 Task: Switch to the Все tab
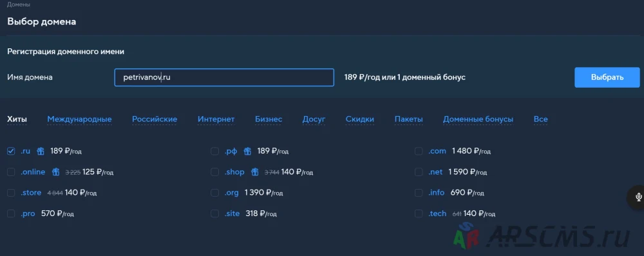pos(540,119)
